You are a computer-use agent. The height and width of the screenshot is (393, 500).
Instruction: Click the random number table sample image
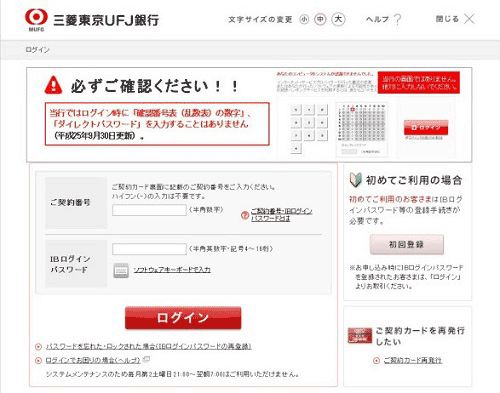pos(362,129)
